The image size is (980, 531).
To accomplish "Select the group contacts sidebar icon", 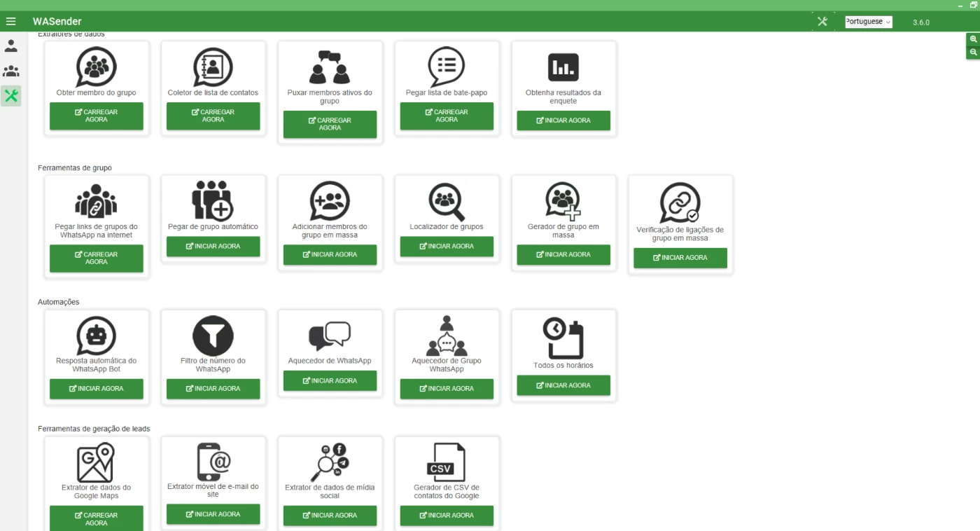I will (11, 71).
